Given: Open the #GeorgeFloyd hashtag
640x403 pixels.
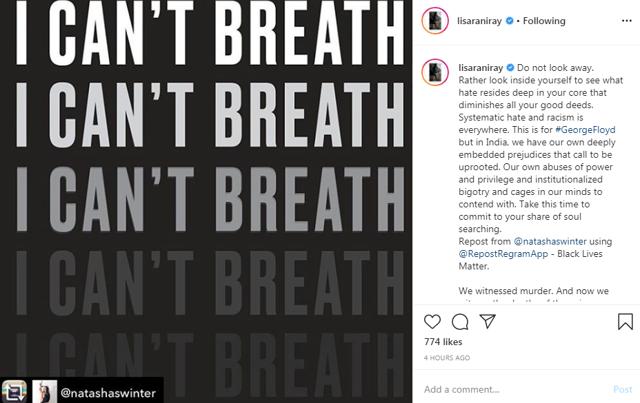Looking at the screenshot, I should (x=585, y=130).
